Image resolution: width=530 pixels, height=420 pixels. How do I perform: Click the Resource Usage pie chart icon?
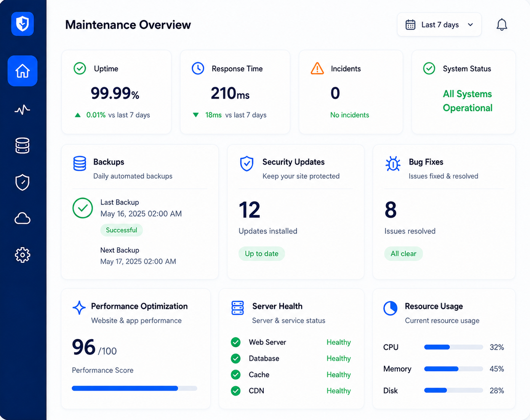(391, 308)
